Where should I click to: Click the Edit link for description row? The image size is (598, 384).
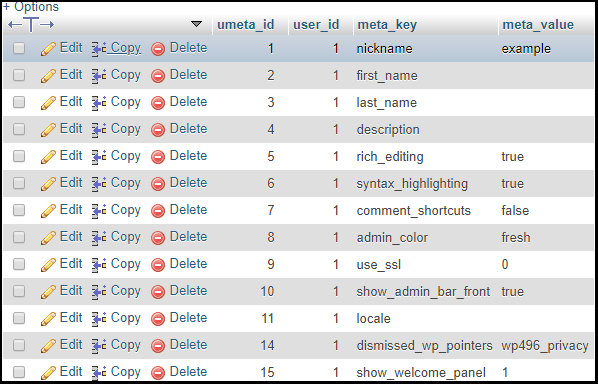(71, 129)
